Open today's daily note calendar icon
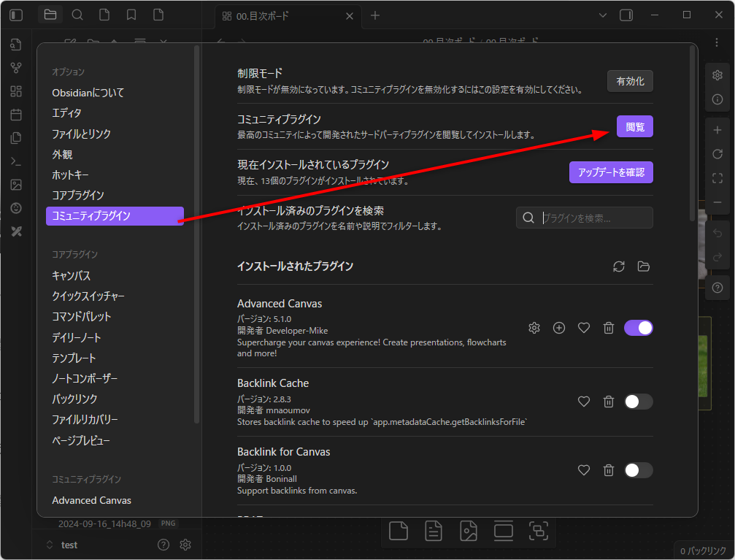Image resolution: width=735 pixels, height=560 pixels. pos(16,115)
